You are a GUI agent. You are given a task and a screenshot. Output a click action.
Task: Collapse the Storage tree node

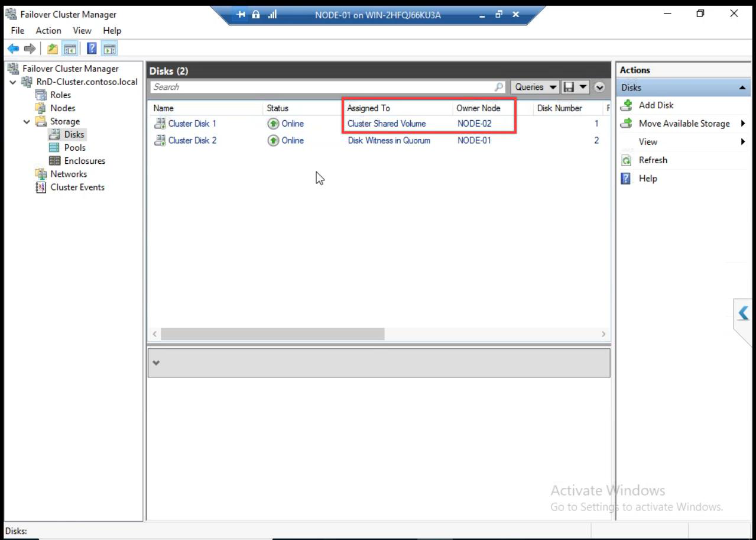click(27, 121)
